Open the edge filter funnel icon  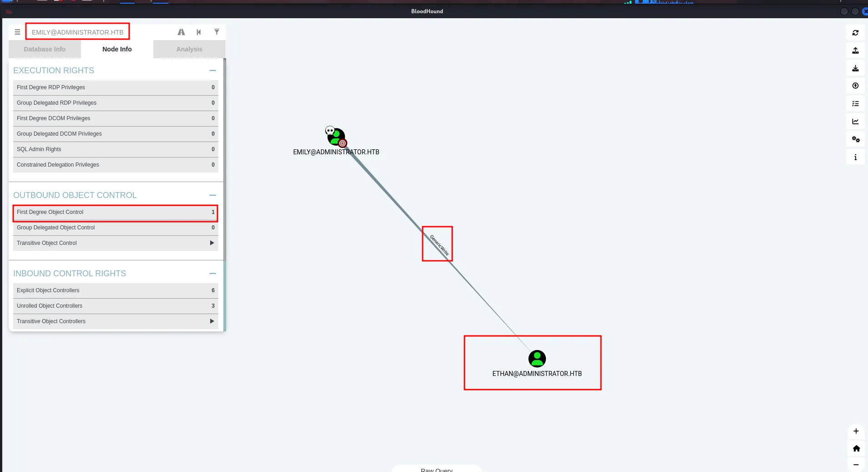[x=217, y=32]
